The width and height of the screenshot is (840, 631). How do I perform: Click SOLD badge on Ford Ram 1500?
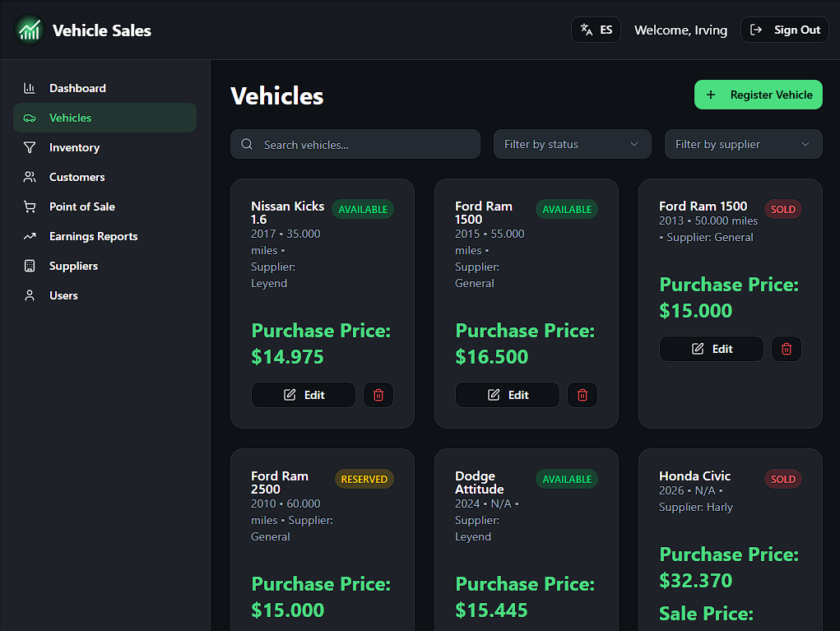pyautogui.click(x=782, y=210)
